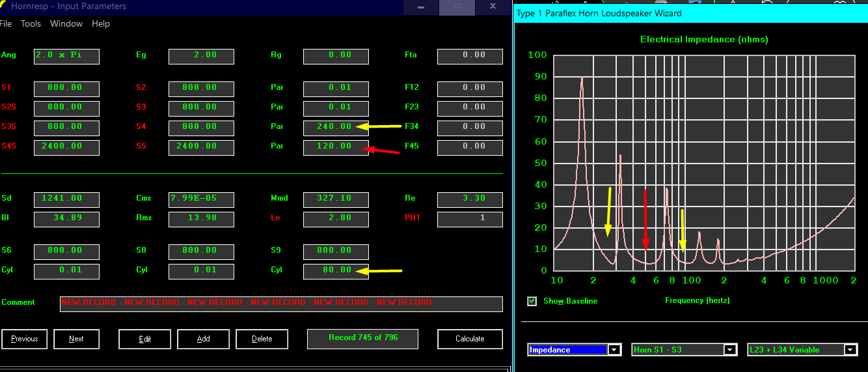Select the S4 value field
The height and width of the screenshot is (372, 868).
200,128
